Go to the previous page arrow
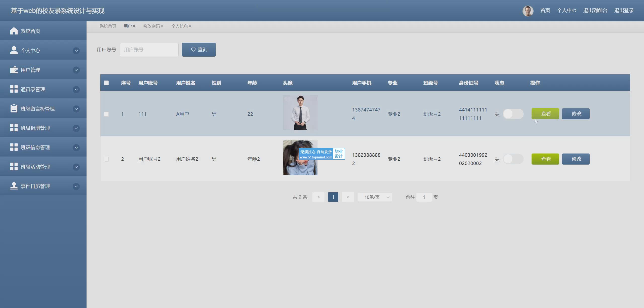This screenshot has height=308, width=644. tap(318, 197)
